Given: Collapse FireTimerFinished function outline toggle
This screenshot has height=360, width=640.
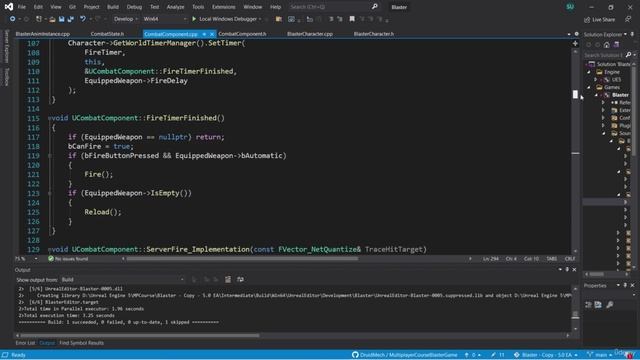Looking at the screenshot, I should pyautogui.click(x=49, y=118).
